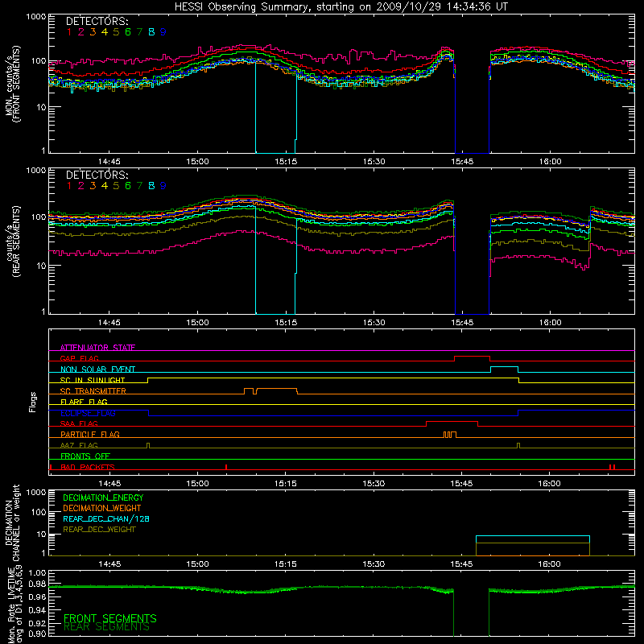Click the PARTICLE_FLAG label
This screenshot has width=644, height=644.
pos(90,435)
